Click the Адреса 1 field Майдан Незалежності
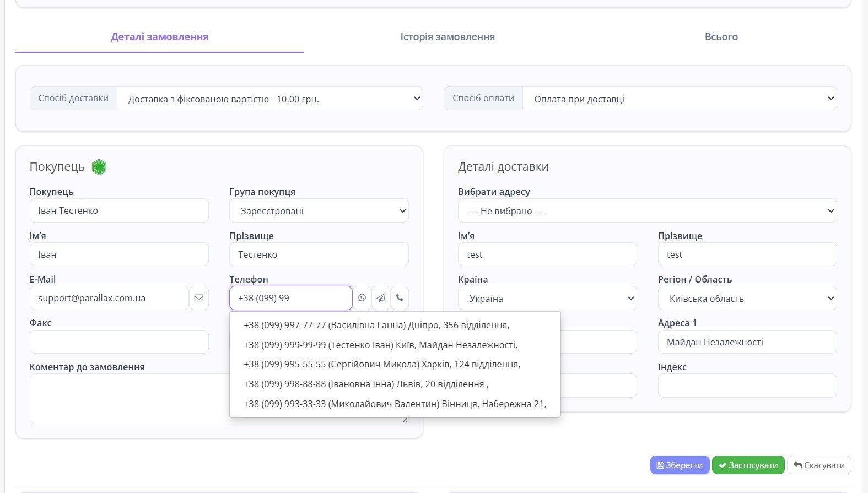 point(747,342)
